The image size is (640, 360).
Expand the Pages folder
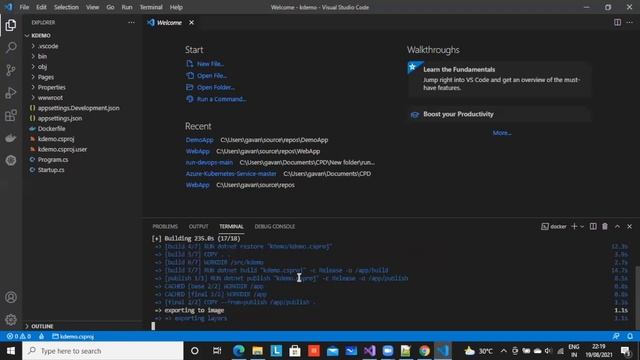82,77
